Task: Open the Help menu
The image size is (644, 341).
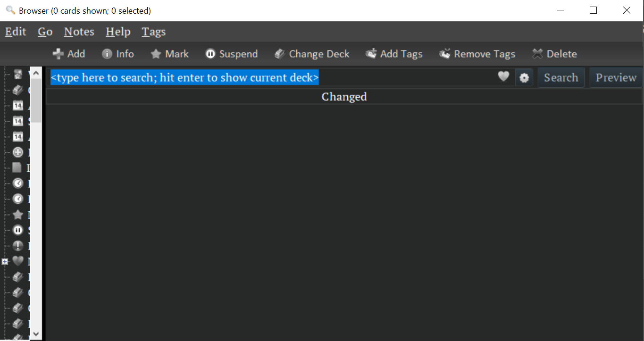Action: [x=118, y=32]
